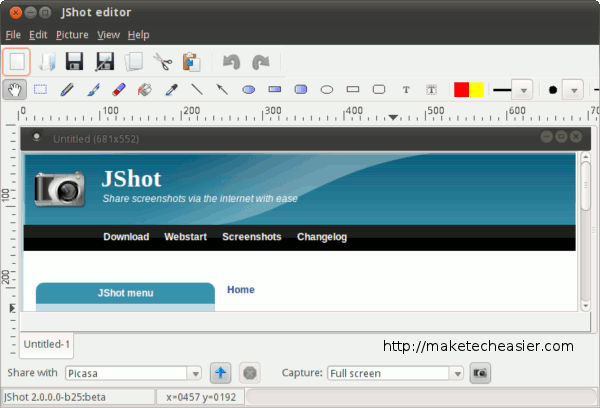Click the yellow background color swatch
This screenshot has height=408, width=600.
pos(476,90)
